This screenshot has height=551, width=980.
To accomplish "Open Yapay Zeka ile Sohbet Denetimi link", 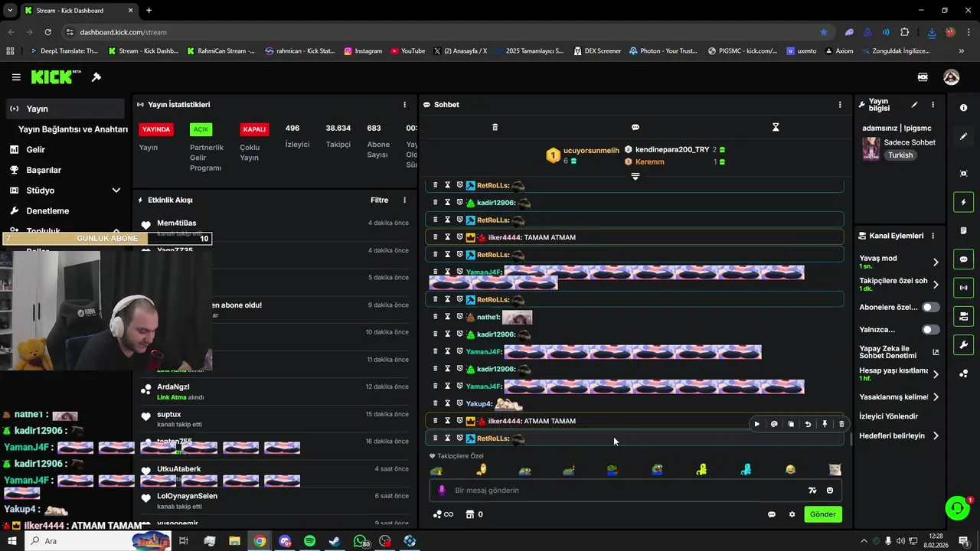I will pyautogui.click(x=899, y=352).
